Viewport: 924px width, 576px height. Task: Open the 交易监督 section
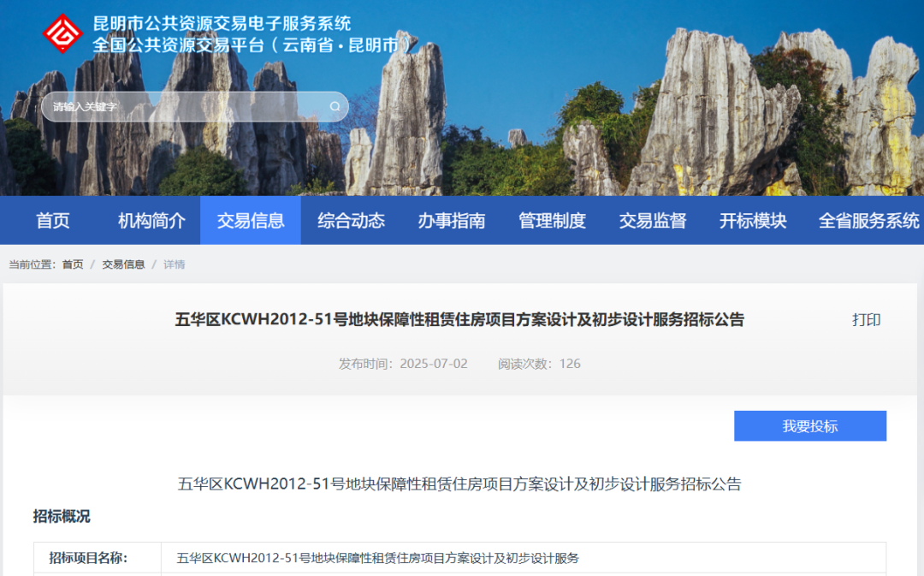(652, 220)
